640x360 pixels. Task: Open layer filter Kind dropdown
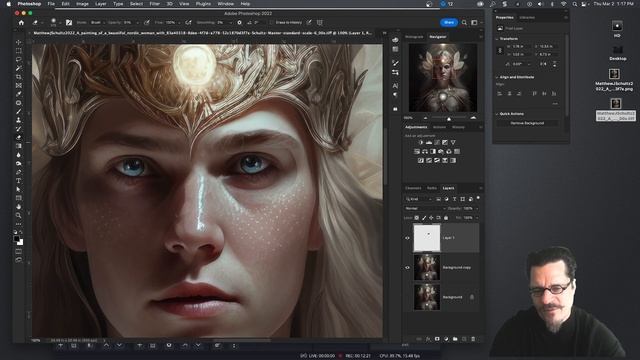419,199
